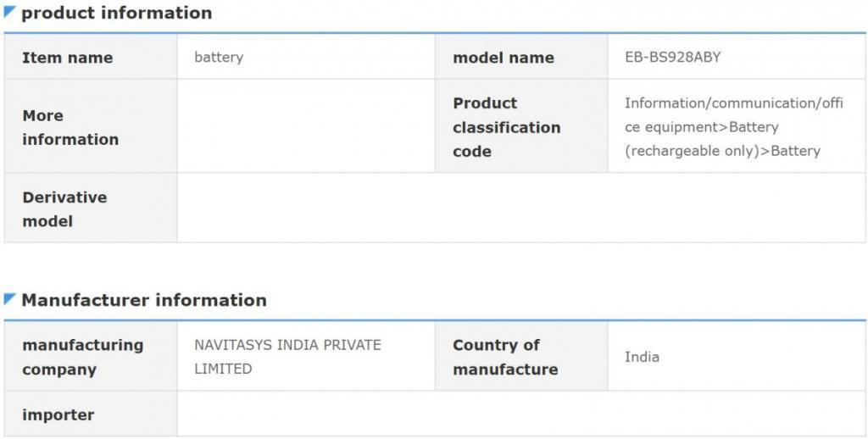Screen dimensions: 868x439
Task: Click the empty Derivative model value cell
Action: 520,209
